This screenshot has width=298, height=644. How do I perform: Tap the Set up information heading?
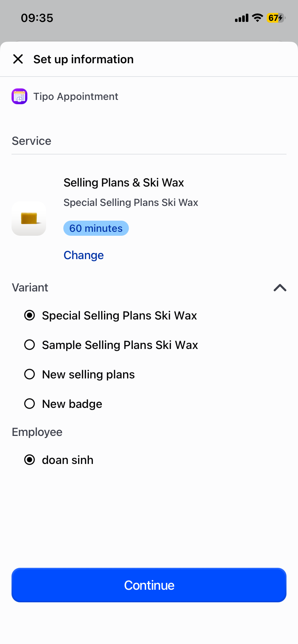click(83, 59)
